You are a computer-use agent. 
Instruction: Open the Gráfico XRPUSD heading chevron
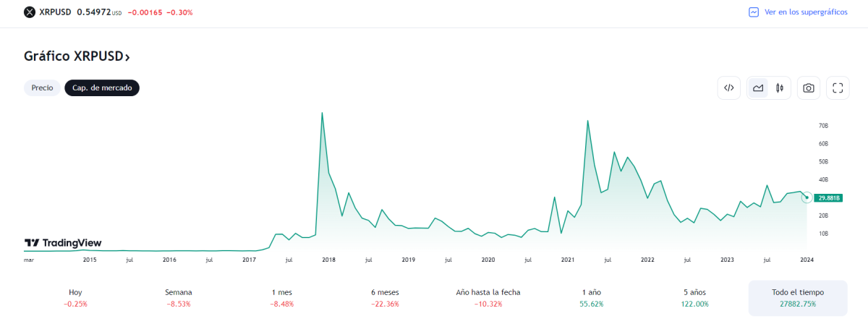coord(127,57)
